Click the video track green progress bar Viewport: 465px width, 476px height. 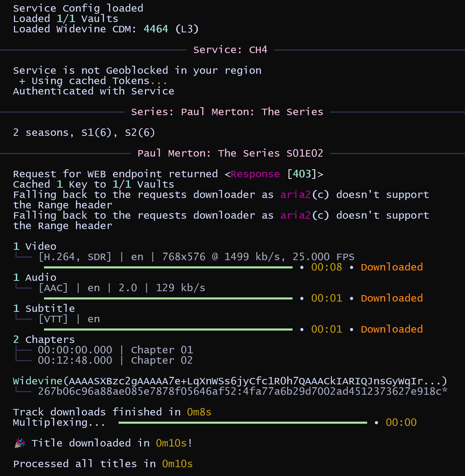(x=168, y=267)
